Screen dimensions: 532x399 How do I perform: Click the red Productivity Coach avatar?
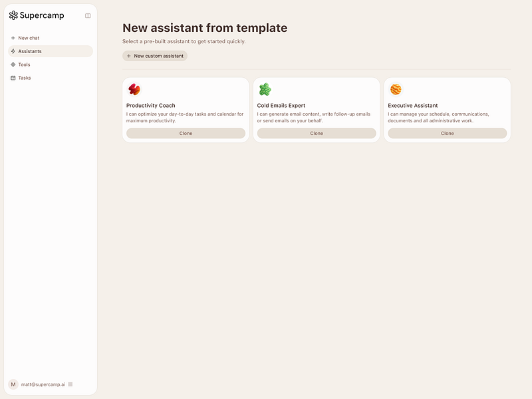(134, 90)
